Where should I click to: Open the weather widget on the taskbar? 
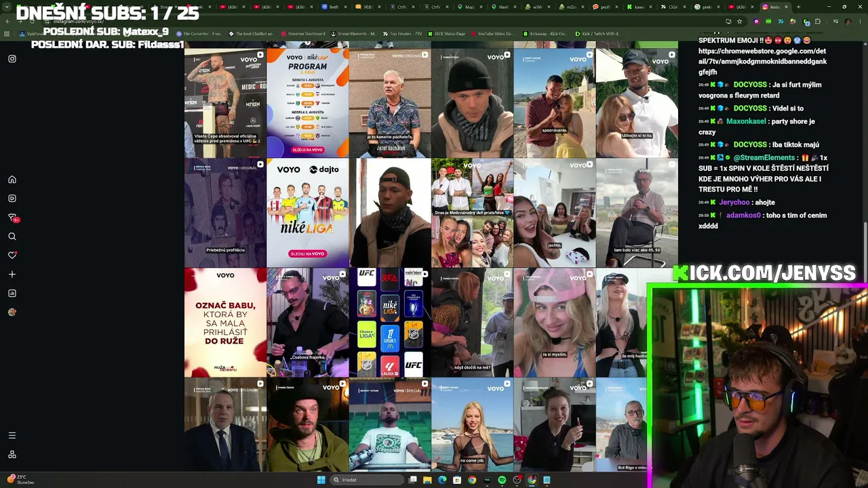tap(20, 479)
